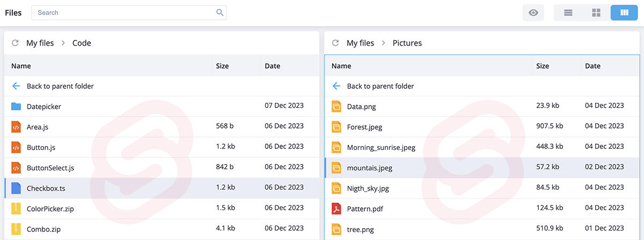Click the Search input field

tap(129, 12)
